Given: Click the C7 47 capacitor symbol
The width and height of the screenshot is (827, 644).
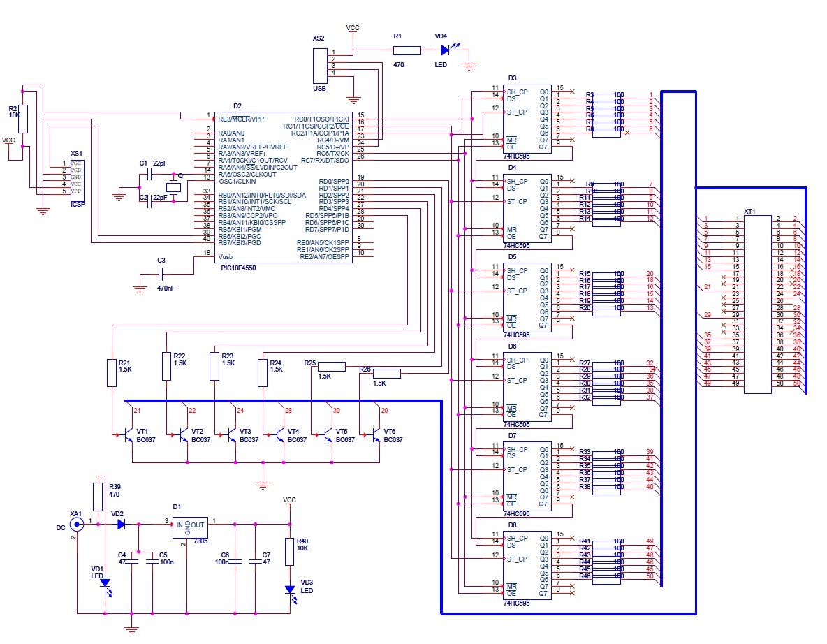Looking at the screenshot, I should (x=255, y=562).
